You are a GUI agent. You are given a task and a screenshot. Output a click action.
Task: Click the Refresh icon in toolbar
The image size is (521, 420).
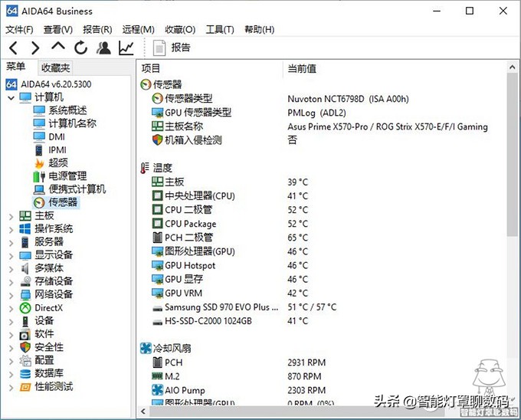[80, 48]
